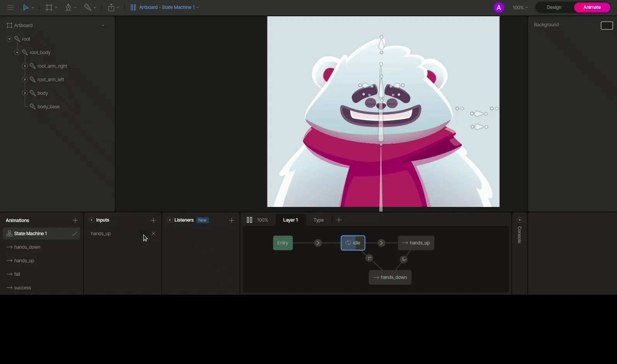Screen dimensions: 617x364
Task: Pause the state machine playback
Action: pos(249,220)
